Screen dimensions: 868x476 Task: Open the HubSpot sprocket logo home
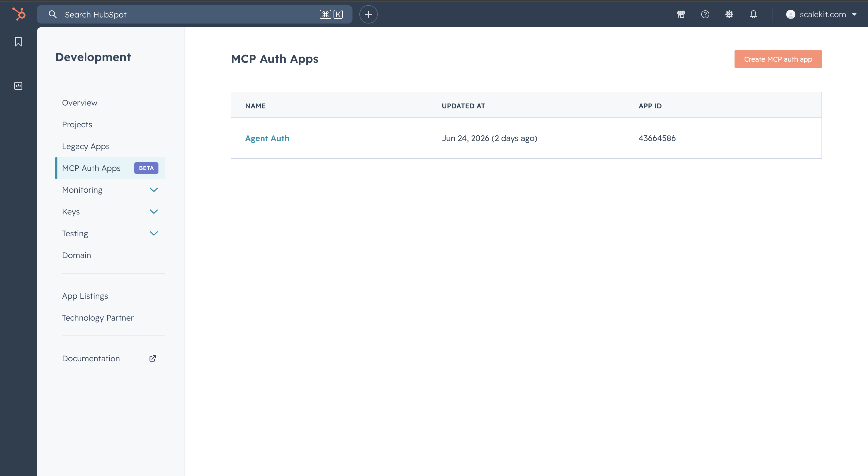tap(19, 14)
